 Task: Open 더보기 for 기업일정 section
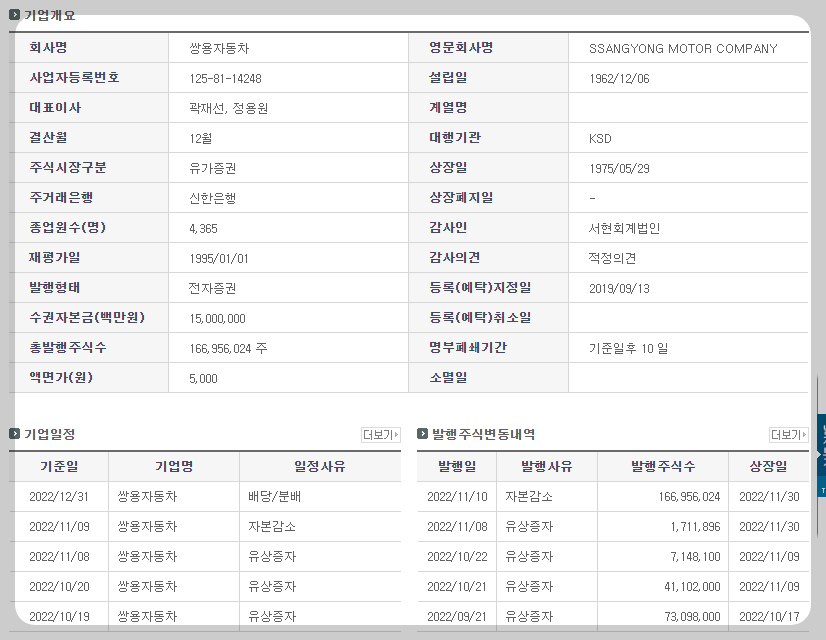(x=381, y=435)
